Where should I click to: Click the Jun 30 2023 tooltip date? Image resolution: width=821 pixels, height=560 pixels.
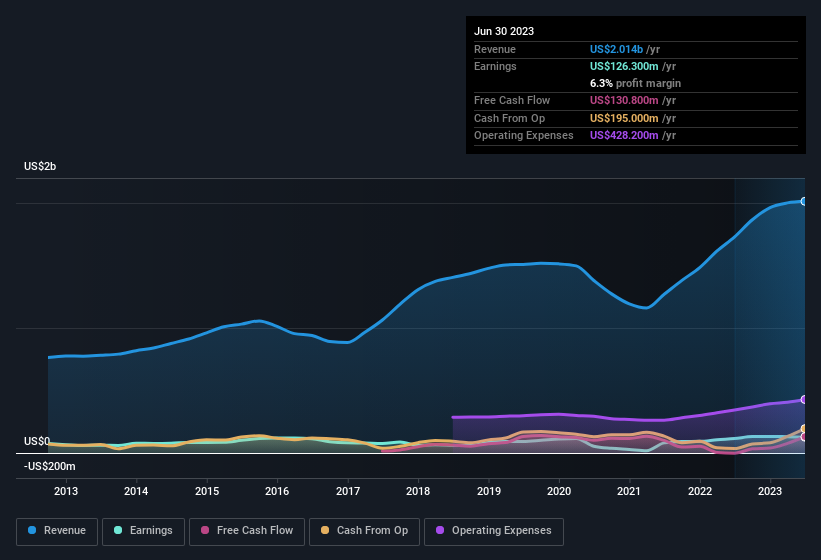(x=504, y=31)
